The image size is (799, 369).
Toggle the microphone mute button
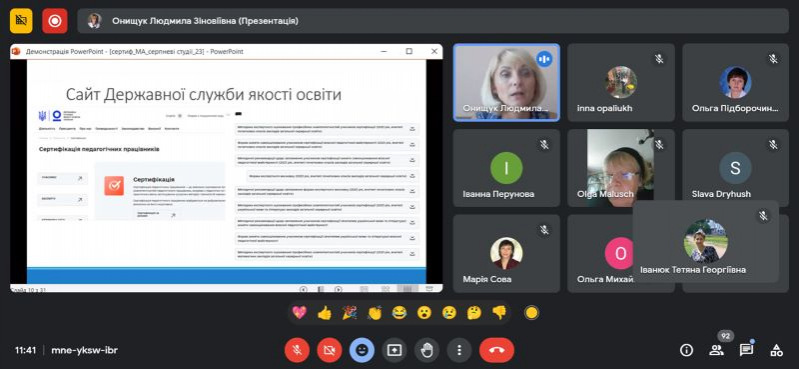tap(297, 350)
